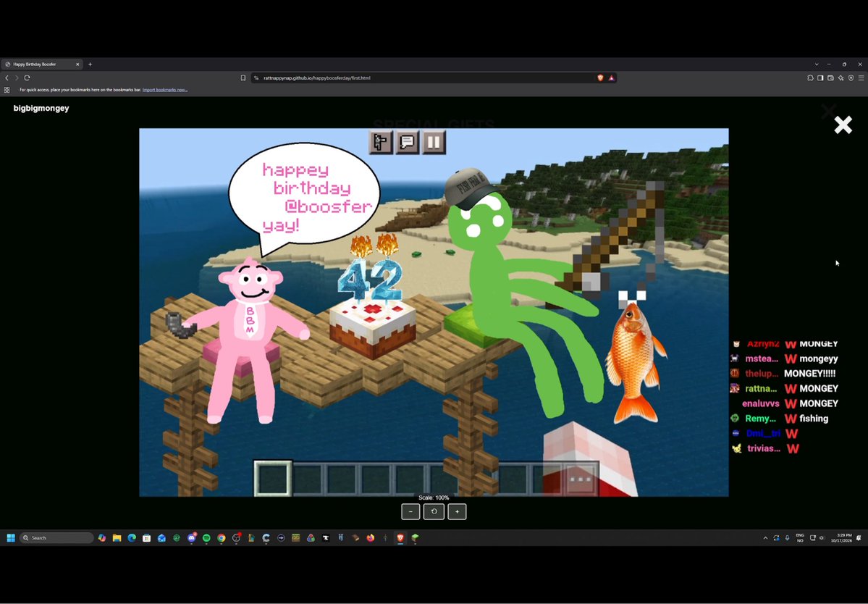Toggle the browser sidebar panel icon
This screenshot has width=868, height=604.
tap(820, 78)
